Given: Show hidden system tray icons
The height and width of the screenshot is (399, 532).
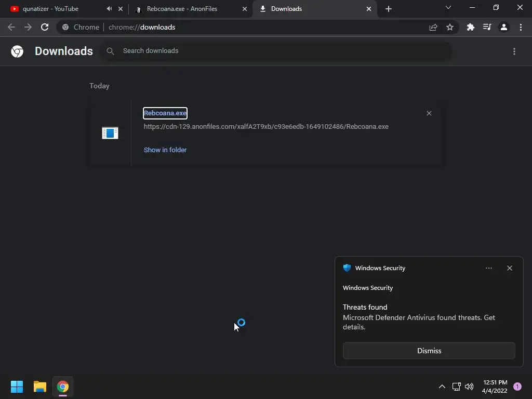Looking at the screenshot, I should click(442, 387).
